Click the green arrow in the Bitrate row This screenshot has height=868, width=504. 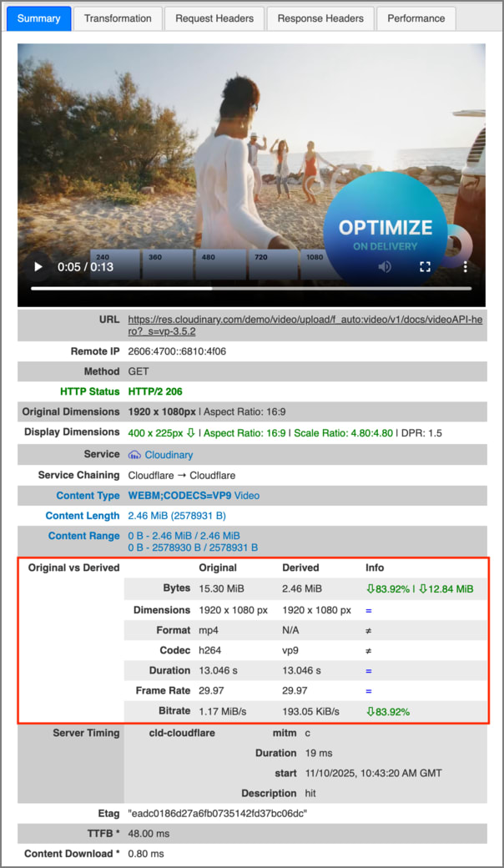tap(370, 712)
